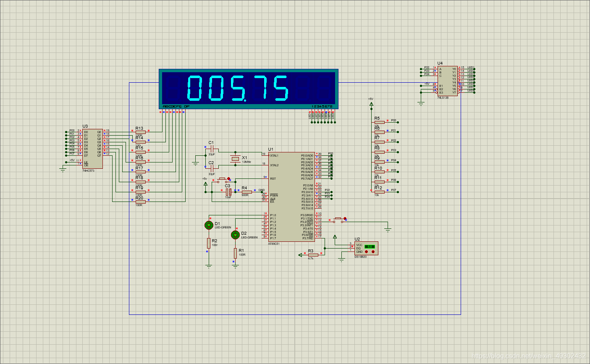Select capacitor C2 33pF
Viewport: 590px width, 364px height.
pyautogui.click(x=212, y=168)
